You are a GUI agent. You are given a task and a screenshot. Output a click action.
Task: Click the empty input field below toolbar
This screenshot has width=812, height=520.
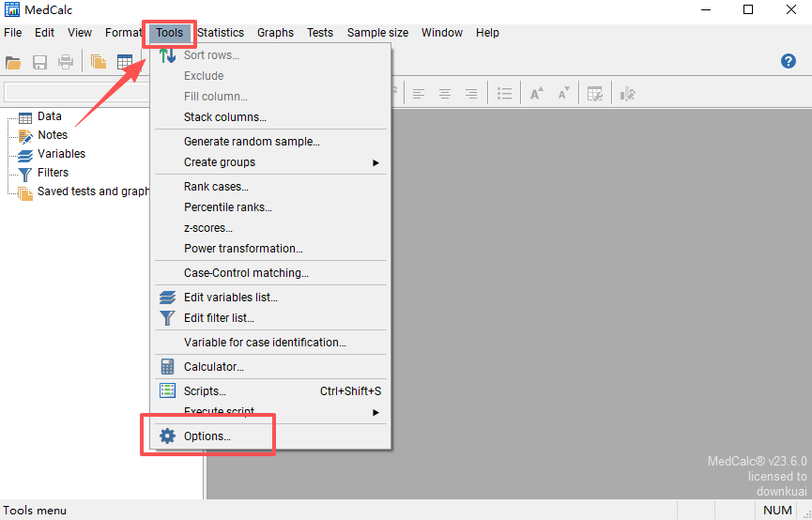77,93
